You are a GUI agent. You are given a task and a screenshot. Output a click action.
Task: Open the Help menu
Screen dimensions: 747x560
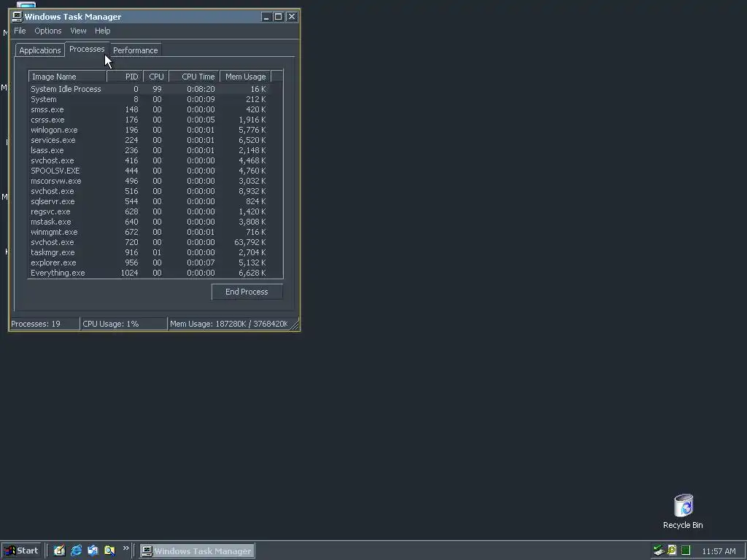pos(102,31)
